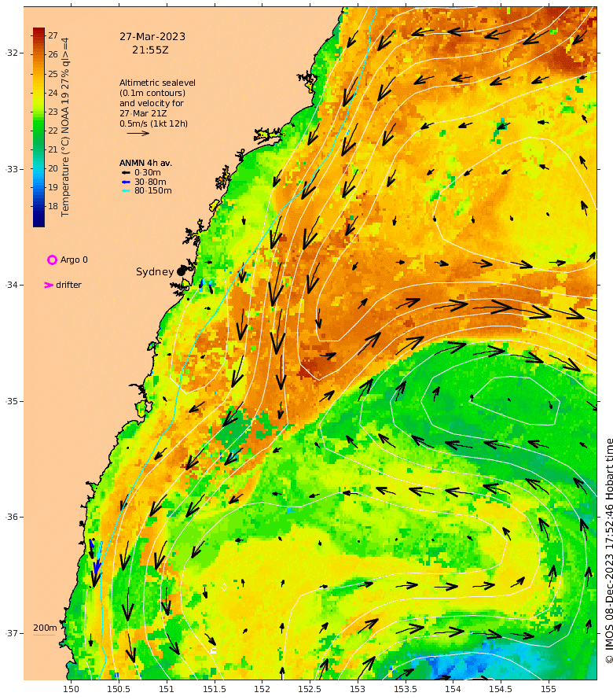613x700 pixels.
Task: Click the colour bar tick label 18
Action: [53, 206]
